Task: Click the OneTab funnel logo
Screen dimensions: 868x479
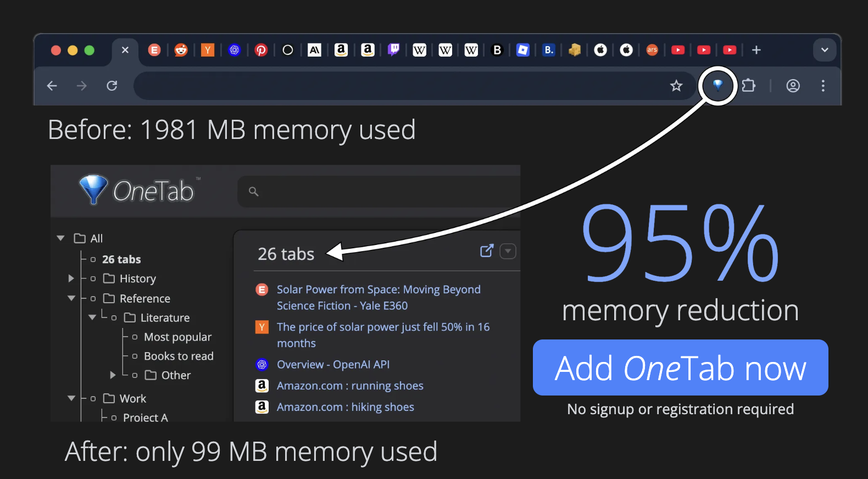Action: [93, 190]
